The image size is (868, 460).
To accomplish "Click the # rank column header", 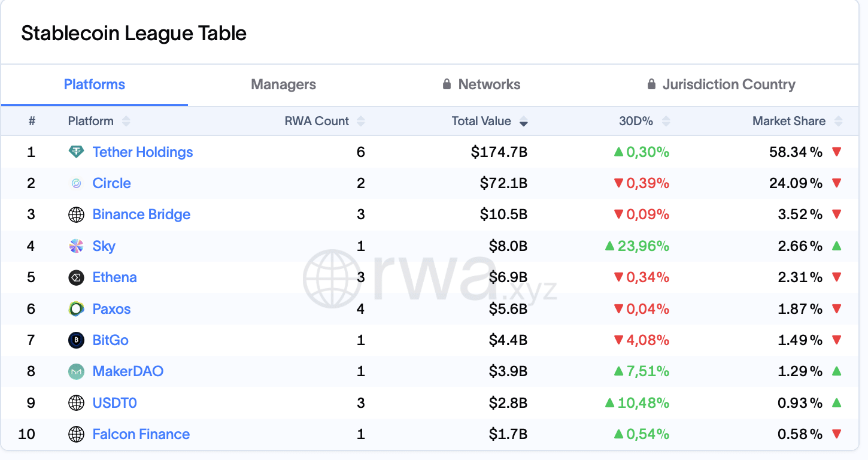I will click(x=32, y=122).
